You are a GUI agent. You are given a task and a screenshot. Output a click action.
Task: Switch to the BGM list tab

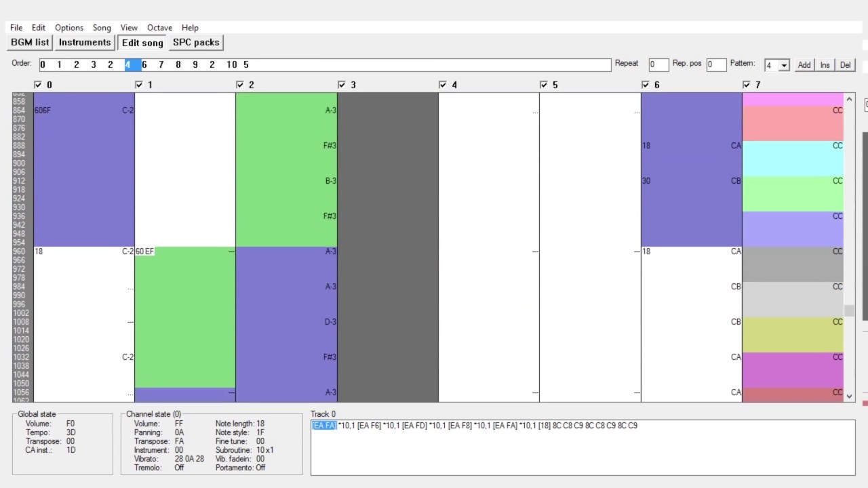[x=30, y=42]
